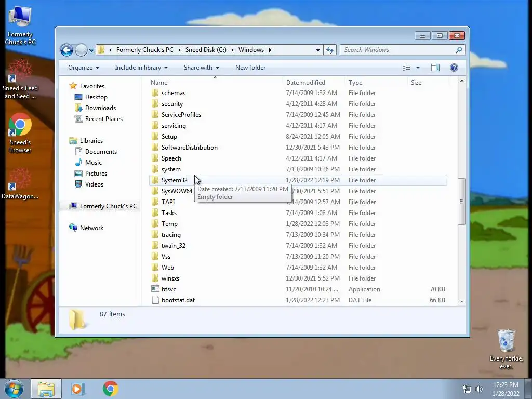Select Desktop in Favorites

pos(91,97)
